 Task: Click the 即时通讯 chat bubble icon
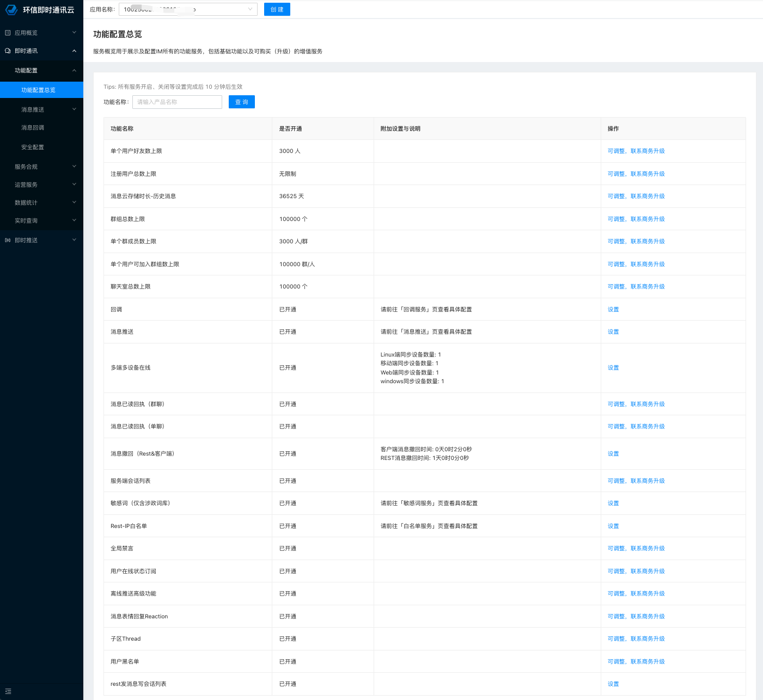[x=8, y=51]
